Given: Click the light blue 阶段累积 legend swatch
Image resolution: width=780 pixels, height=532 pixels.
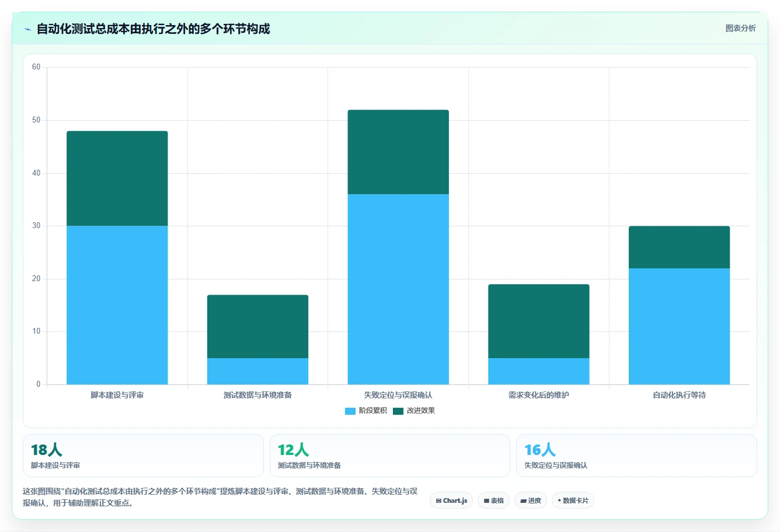Looking at the screenshot, I should pos(350,411).
